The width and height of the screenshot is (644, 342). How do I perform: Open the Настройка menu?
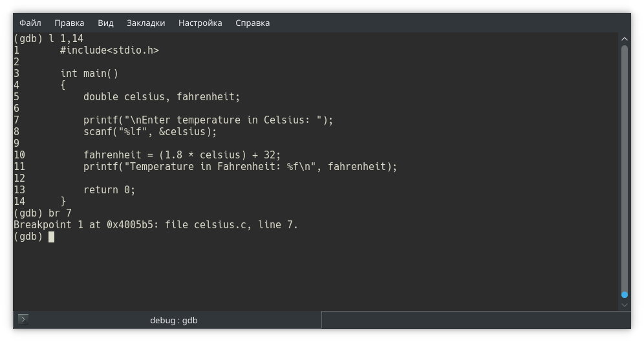pyautogui.click(x=200, y=23)
